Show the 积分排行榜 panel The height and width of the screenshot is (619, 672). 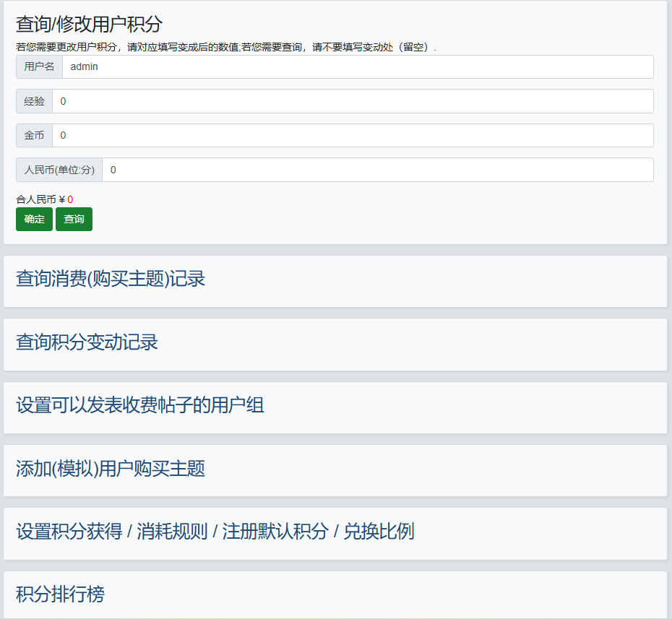(x=60, y=594)
